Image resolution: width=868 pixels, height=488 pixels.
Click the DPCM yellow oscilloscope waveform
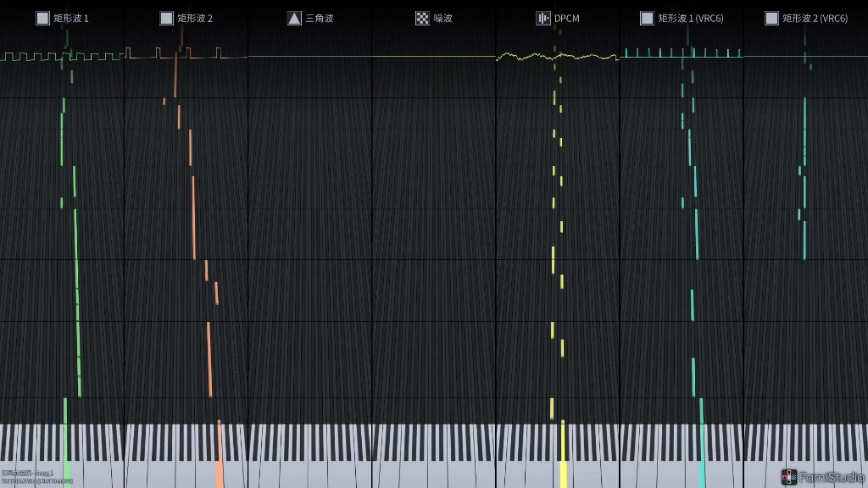557,57
